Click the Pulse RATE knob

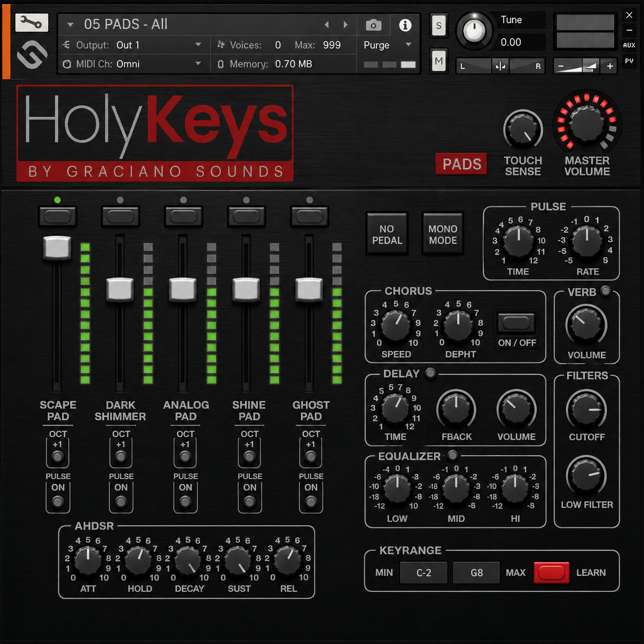tap(586, 241)
